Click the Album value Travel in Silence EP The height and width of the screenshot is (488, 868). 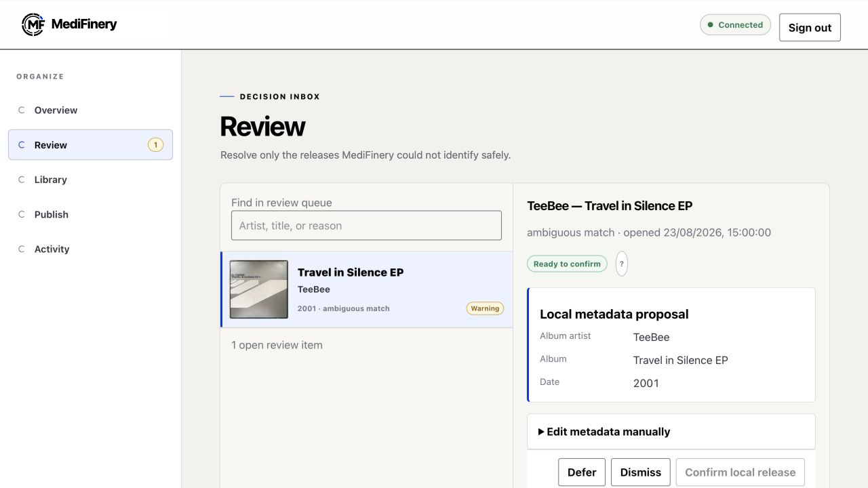click(680, 360)
